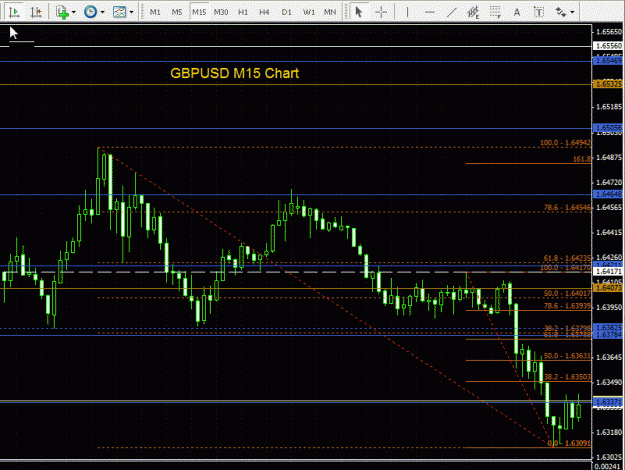The width and height of the screenshot is (625, 470).
Task: Click the '78.6 - 1.63939' Fibonacci label
Action: coord(567,306)
